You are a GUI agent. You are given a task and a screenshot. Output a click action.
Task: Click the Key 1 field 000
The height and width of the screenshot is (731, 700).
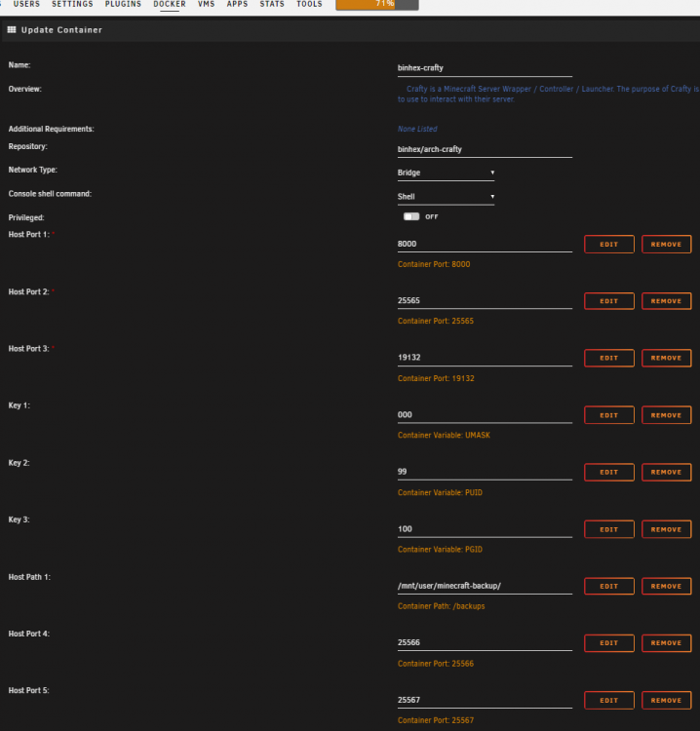coord(485,415)
